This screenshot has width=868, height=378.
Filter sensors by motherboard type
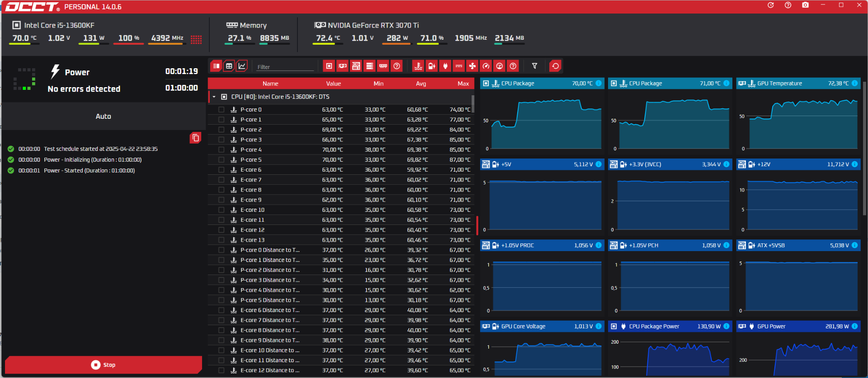(x=356, y=66)
